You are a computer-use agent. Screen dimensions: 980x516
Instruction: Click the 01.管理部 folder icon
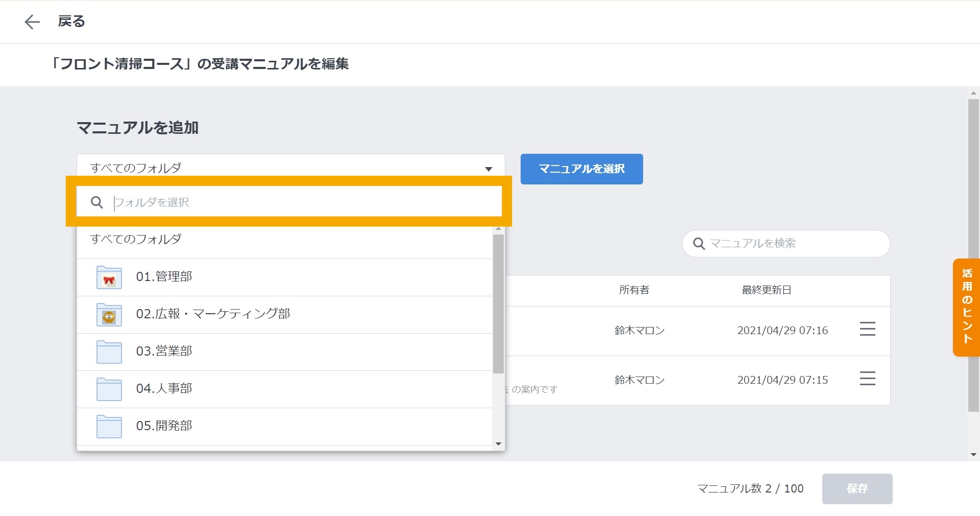coord(109,277)
